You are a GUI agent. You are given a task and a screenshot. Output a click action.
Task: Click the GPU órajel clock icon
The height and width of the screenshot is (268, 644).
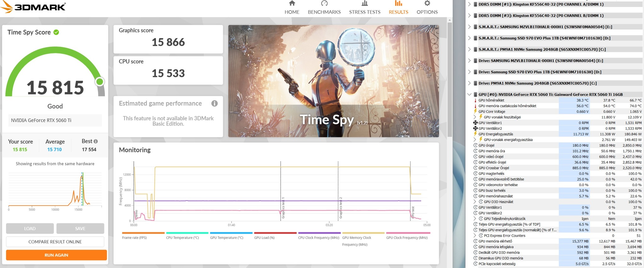[475, 145]
